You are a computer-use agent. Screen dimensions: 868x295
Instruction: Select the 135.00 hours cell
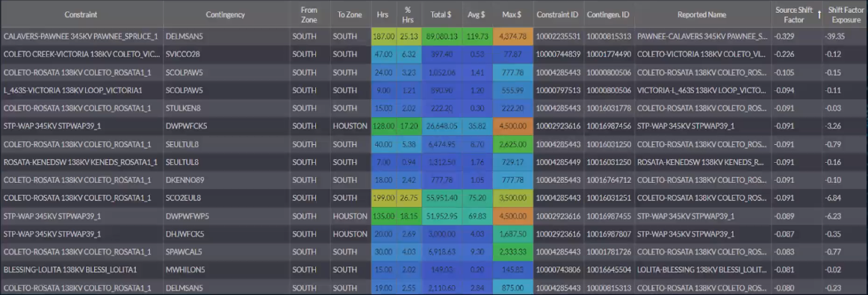click(384, 217)
